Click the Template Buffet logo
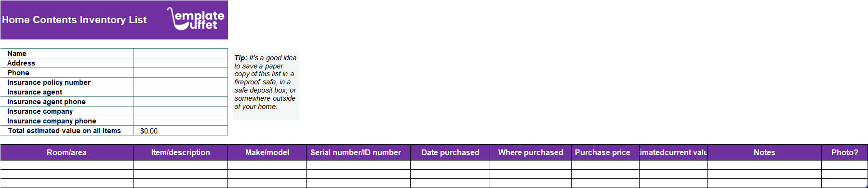Screen dimensions: 868x188 pos(196,19)
